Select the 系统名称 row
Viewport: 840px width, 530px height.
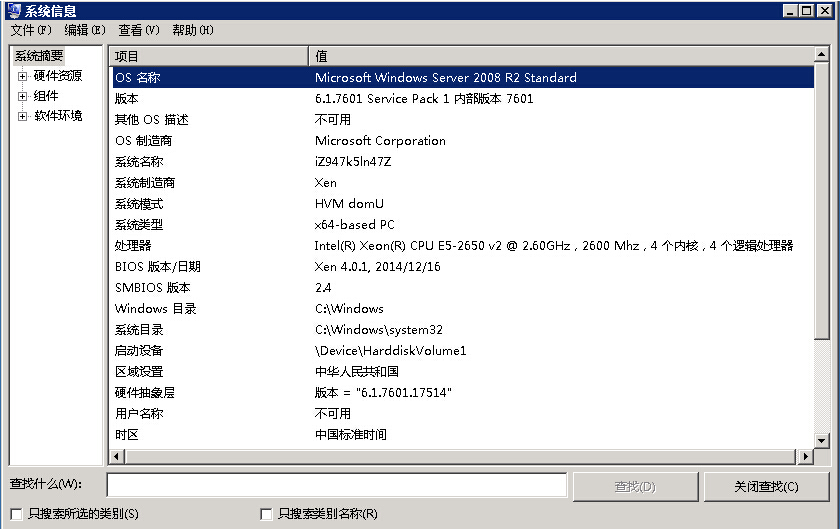coord(463,161)
